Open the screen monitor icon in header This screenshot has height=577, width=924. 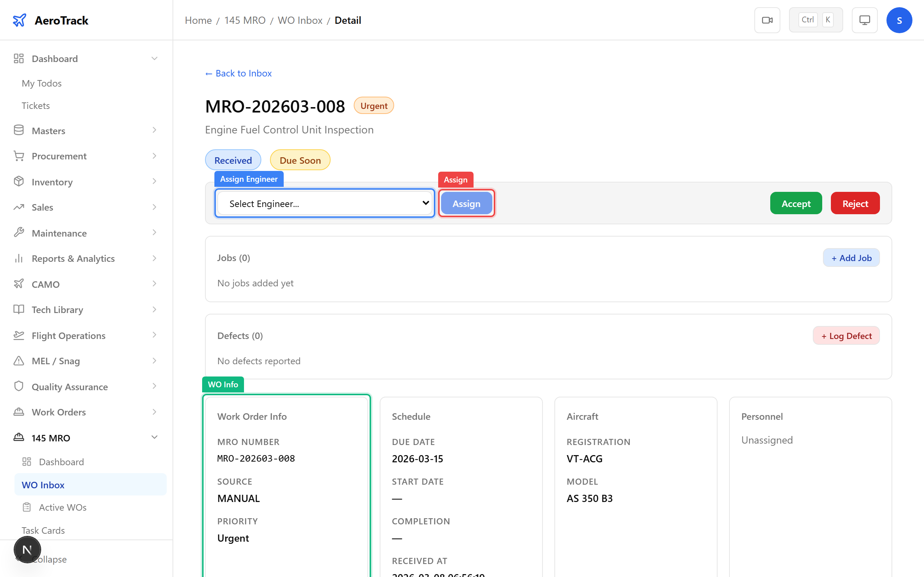[x=864, y=20]
